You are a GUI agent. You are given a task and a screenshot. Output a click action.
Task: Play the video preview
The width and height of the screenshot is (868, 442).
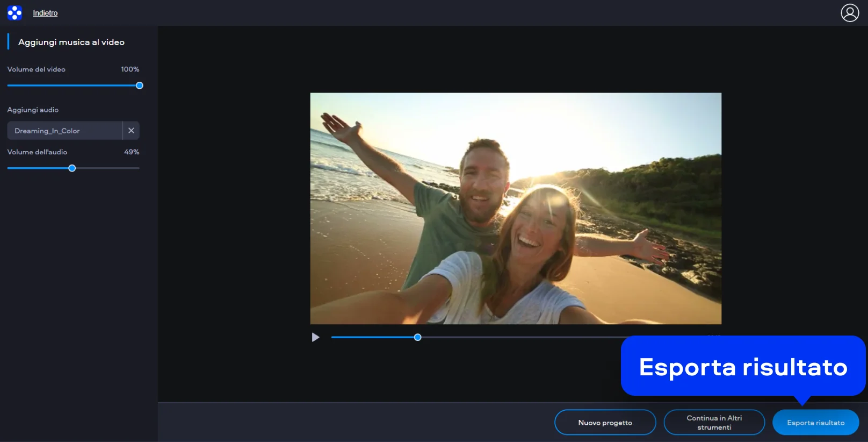pyautogui.click(x=316, y=337)
